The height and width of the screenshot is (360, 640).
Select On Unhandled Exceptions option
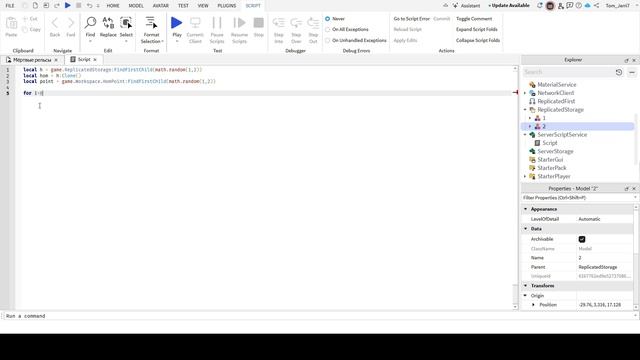(327, 40)
